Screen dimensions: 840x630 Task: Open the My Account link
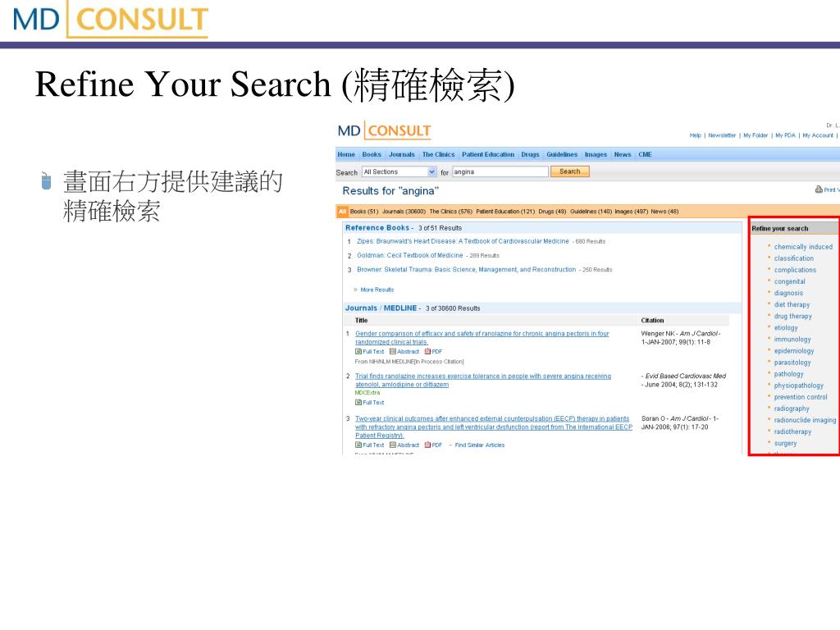coord(818,135)
